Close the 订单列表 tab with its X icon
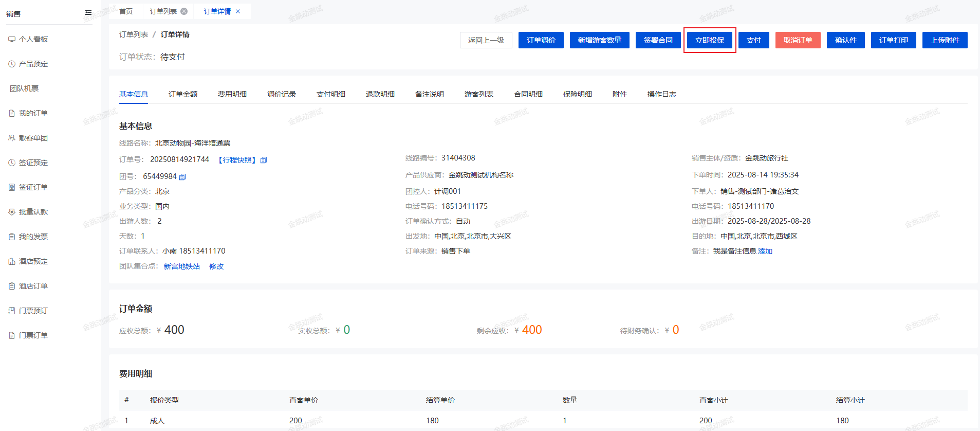Viewport: 980px width, 431px height. [184, 11]
